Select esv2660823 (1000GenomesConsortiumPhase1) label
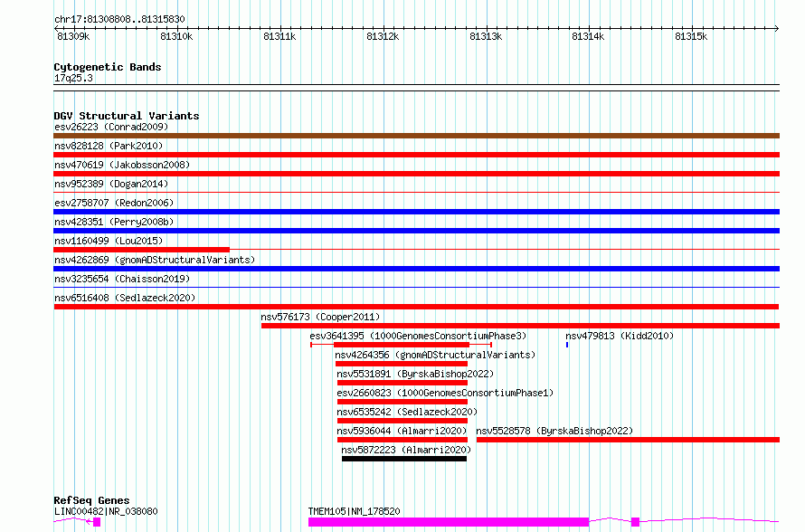The width and height of the screenshot is (805, 532). click(x=445, y=393)
